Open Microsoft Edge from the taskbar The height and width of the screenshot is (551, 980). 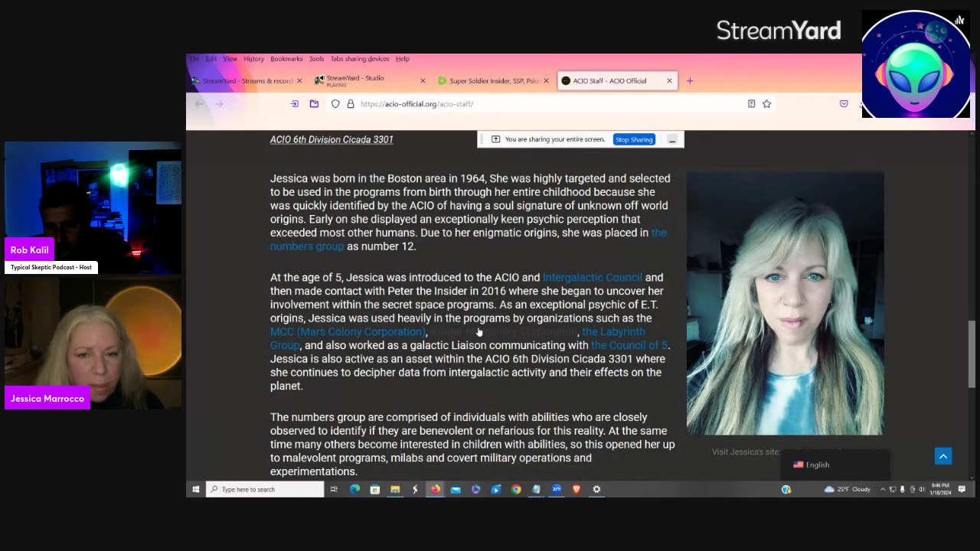[x=354, y=489]
